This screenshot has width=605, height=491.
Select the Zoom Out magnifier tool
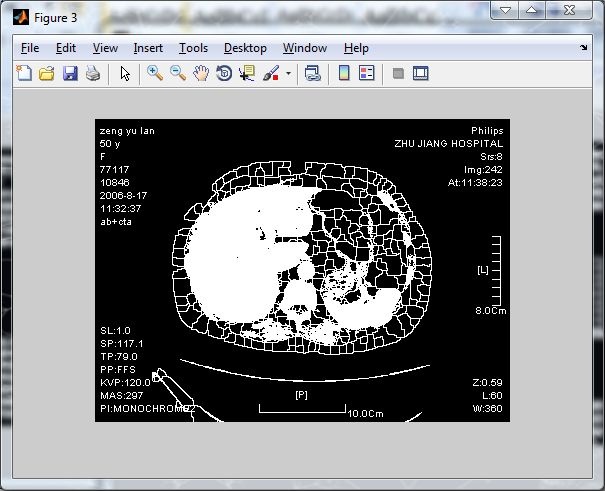pyautogui.click(x=178, y=73)
